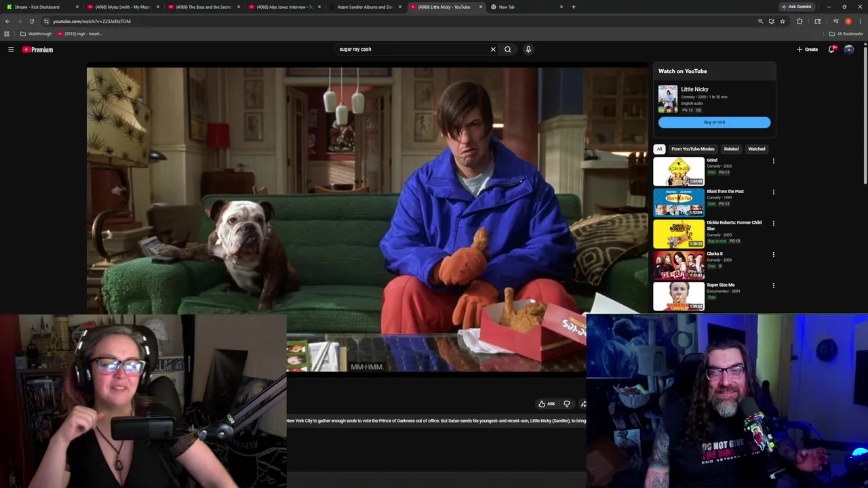This screenshot has width=868, height=488.
Task: Select the Related filter chip
Action: click(x=731, y=149)
